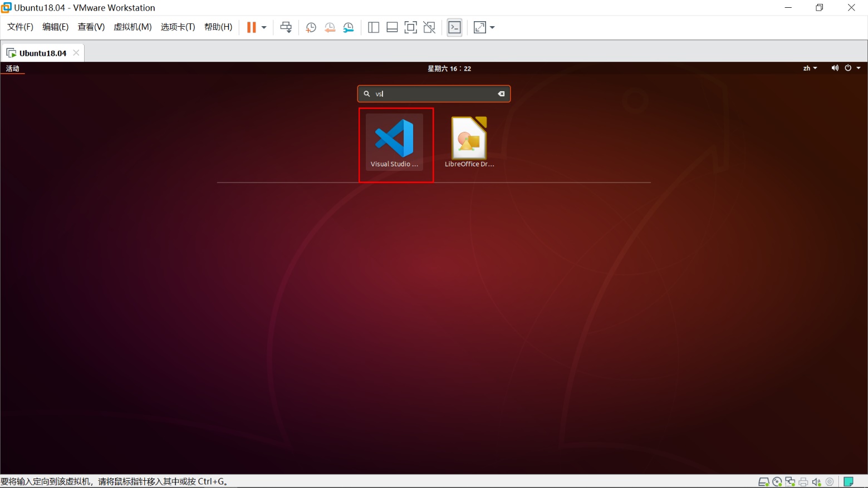The image size is (868, 488).
Task: Click the search magnifier icon
Action: [367, 94]
